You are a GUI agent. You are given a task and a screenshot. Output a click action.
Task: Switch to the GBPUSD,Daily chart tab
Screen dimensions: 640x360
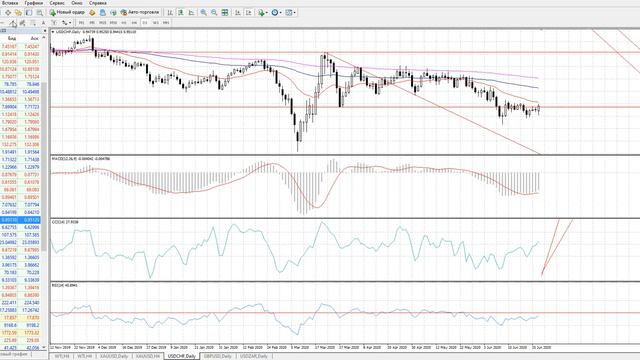(218, 356)
